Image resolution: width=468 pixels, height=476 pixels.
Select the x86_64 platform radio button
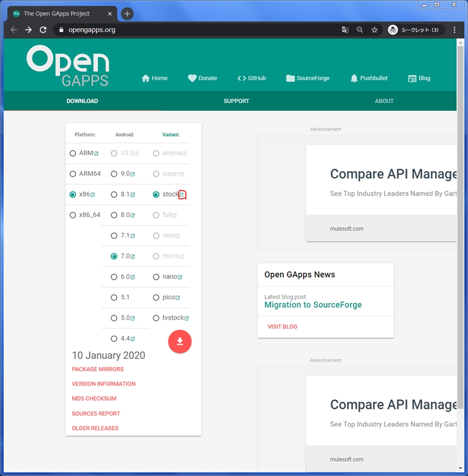(x=73, y=215)
